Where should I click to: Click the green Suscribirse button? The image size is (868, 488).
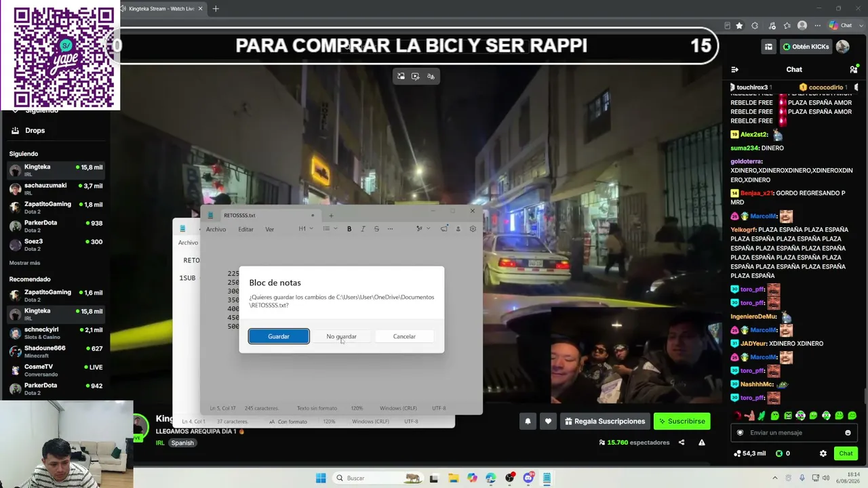[682, 421]
